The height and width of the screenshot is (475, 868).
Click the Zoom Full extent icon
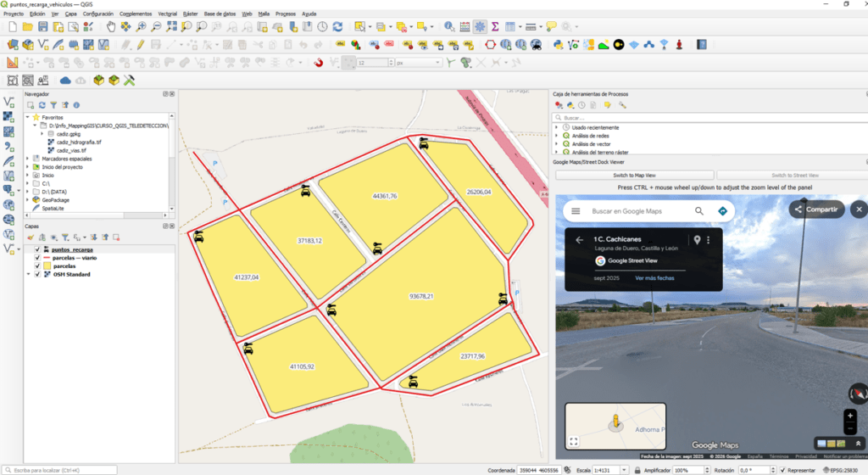coord(171,26)
